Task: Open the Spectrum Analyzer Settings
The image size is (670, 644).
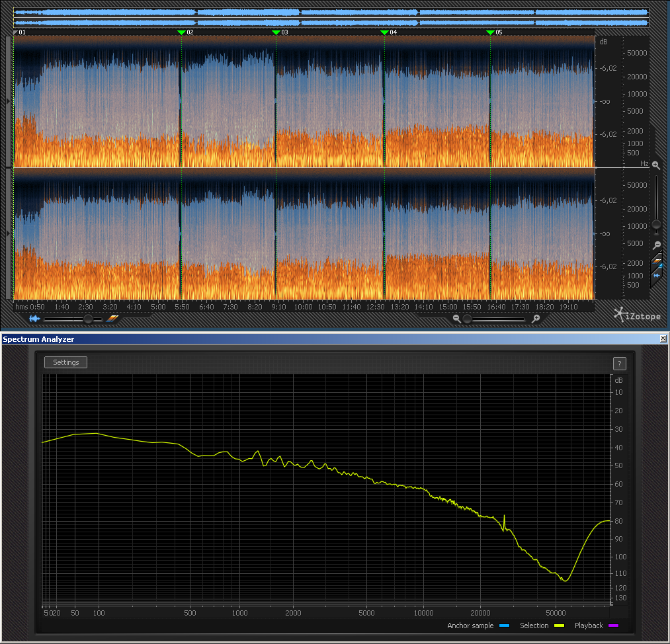Action: pos(65,362)
